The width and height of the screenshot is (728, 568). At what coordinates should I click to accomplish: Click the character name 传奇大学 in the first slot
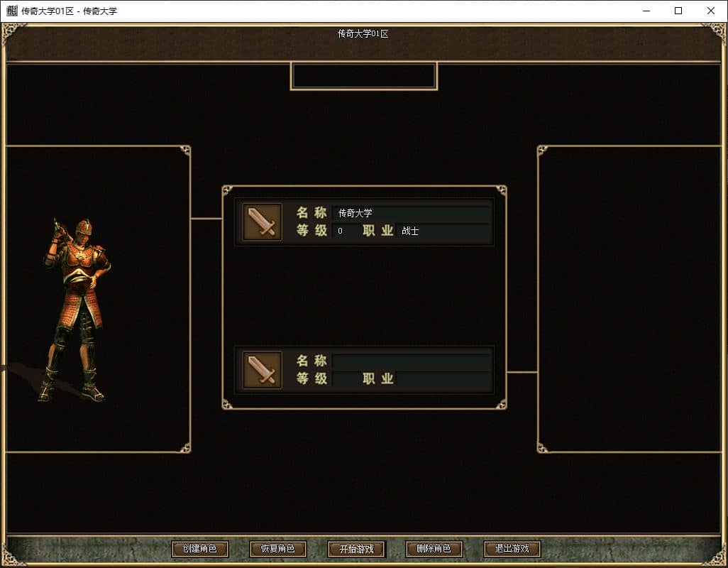tap(355, 213)
